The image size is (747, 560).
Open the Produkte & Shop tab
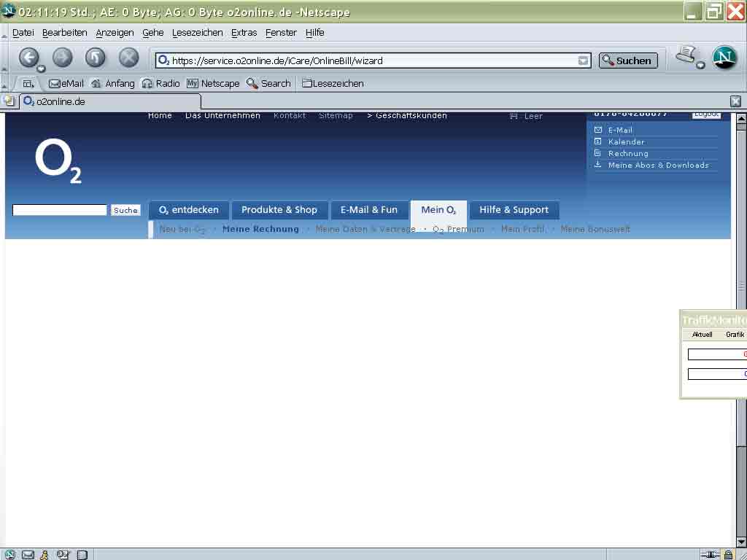point(279,210)
